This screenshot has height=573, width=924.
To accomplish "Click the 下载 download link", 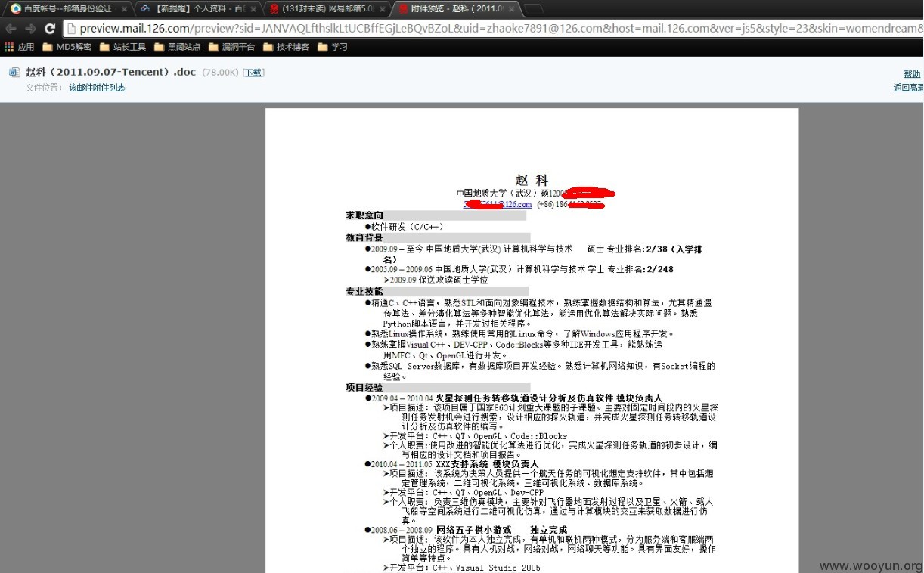I will [x=253, y=73].
